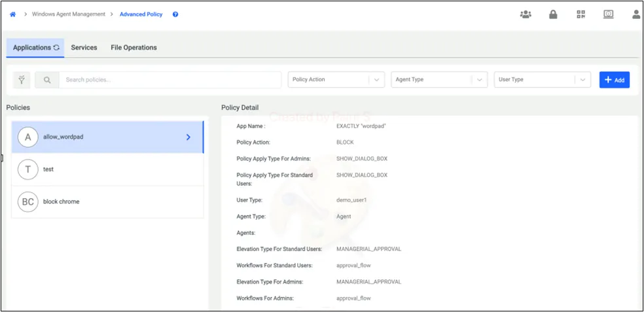Click the EXACTLY "wordpad" value
This screenshot has width=644, height=312.
tap(361, 126)
